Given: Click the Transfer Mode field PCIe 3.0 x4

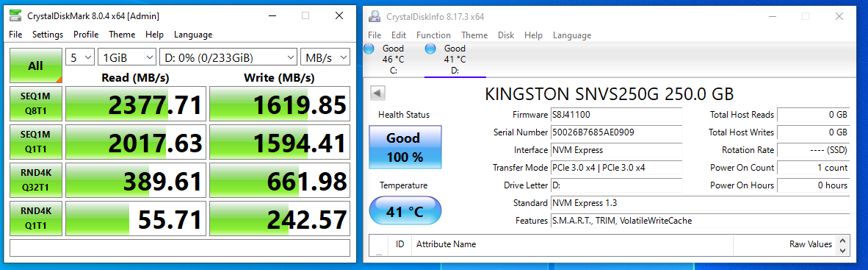Looking at the screenshot, I should (x=616, y=168).
